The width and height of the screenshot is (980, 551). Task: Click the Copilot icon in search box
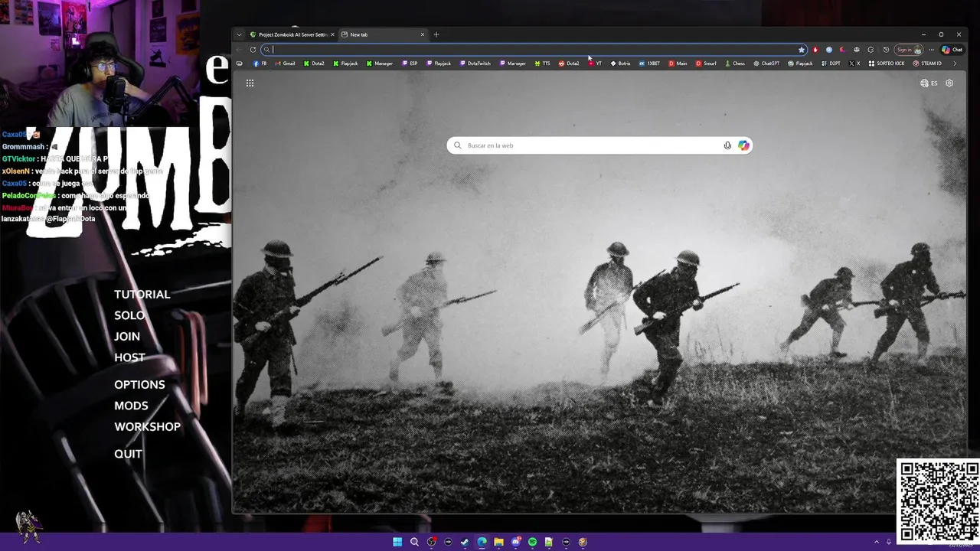[743, 145]
